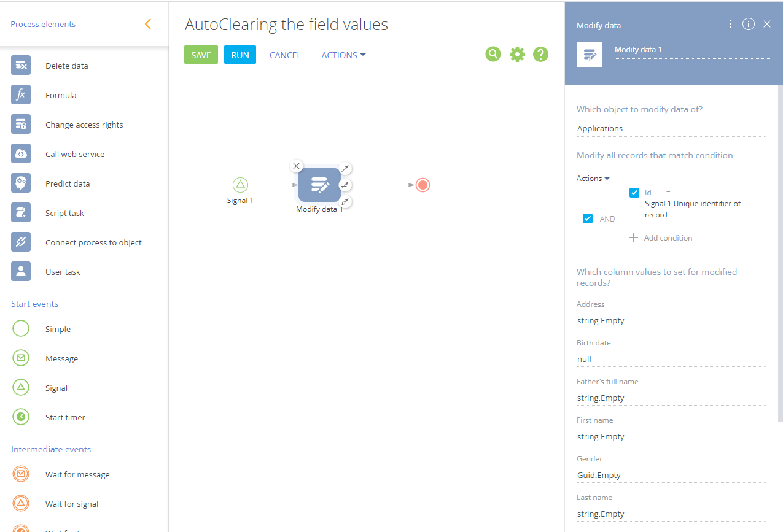Select the Start timer event icon
This screenshot has width=783, height=532.
click(21, 417)
